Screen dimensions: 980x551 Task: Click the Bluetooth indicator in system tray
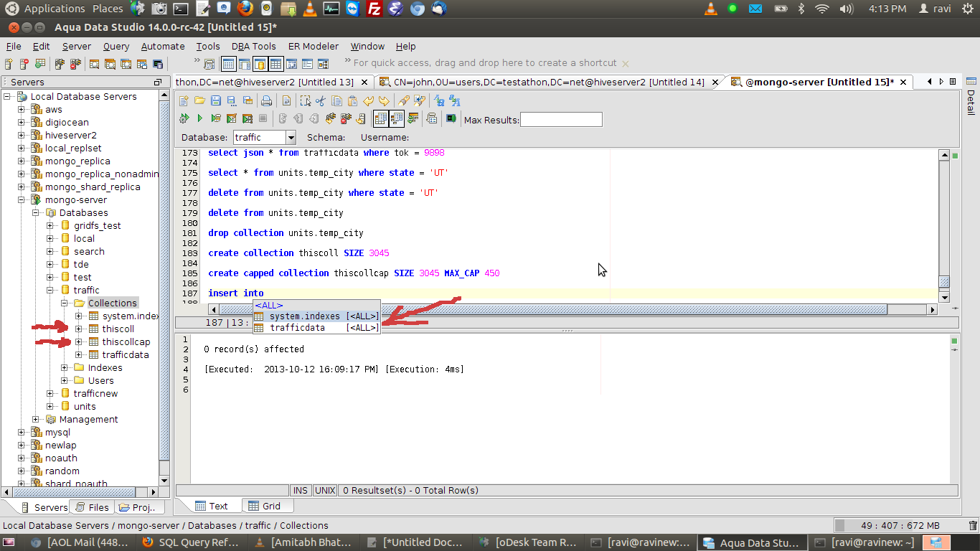pyautogui.click(x=802, y=9)
